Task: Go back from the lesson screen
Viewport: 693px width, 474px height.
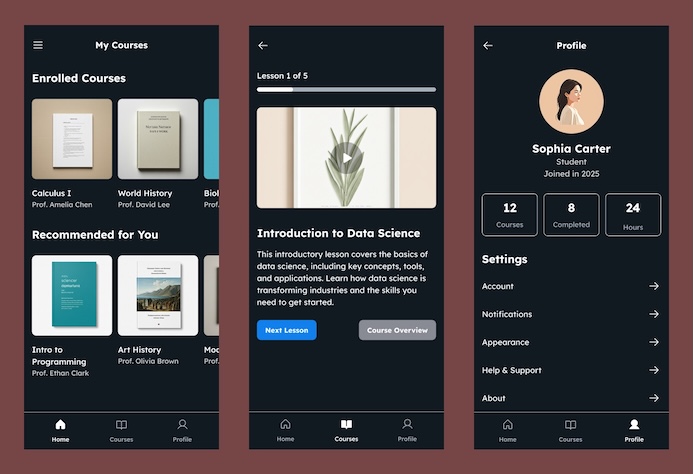Action: click(x=263, y=46)
